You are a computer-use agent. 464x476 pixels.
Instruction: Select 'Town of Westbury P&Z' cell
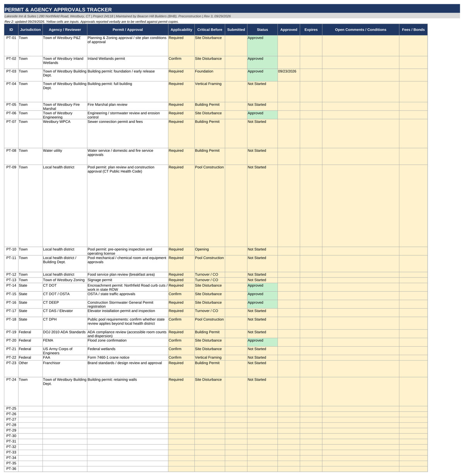pyautogui.click(x=65, y=46)
